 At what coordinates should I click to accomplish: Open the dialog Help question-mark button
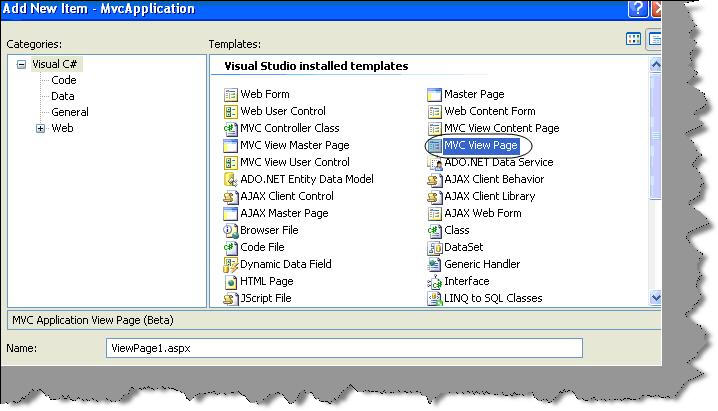(637, 9)
